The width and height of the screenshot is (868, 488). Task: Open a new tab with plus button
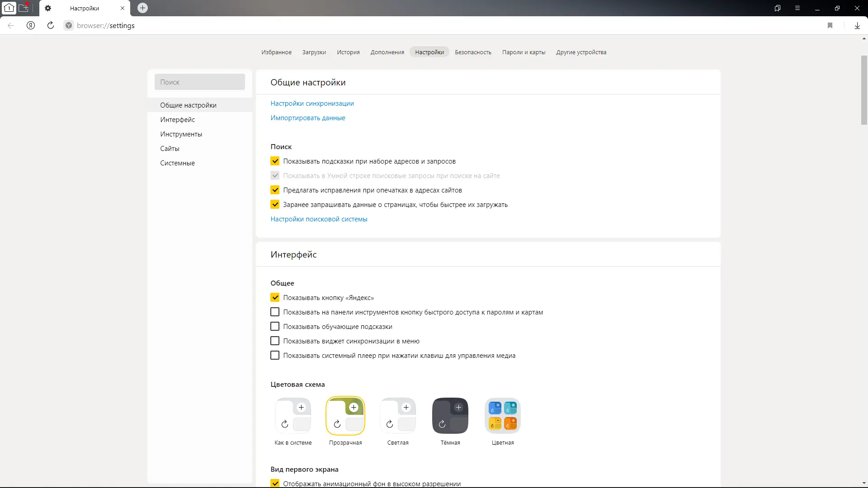pyautogui.click(x=142, y=8)
